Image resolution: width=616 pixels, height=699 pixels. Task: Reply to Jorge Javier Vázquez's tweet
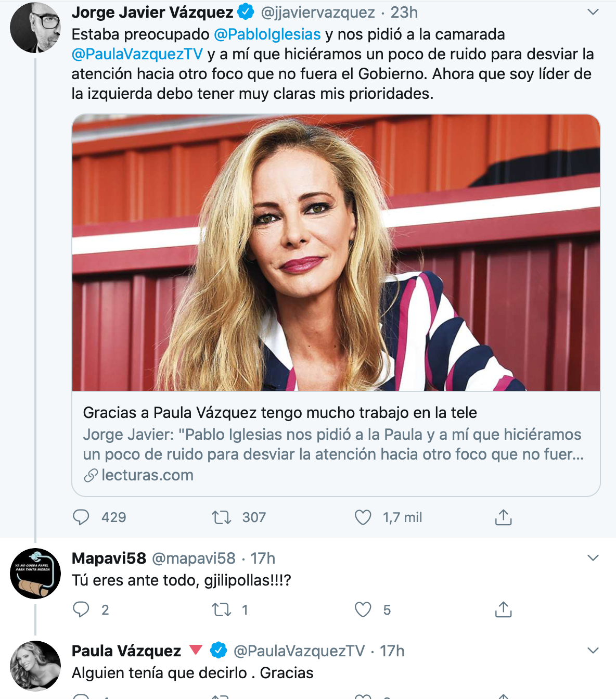click(81, 517)
